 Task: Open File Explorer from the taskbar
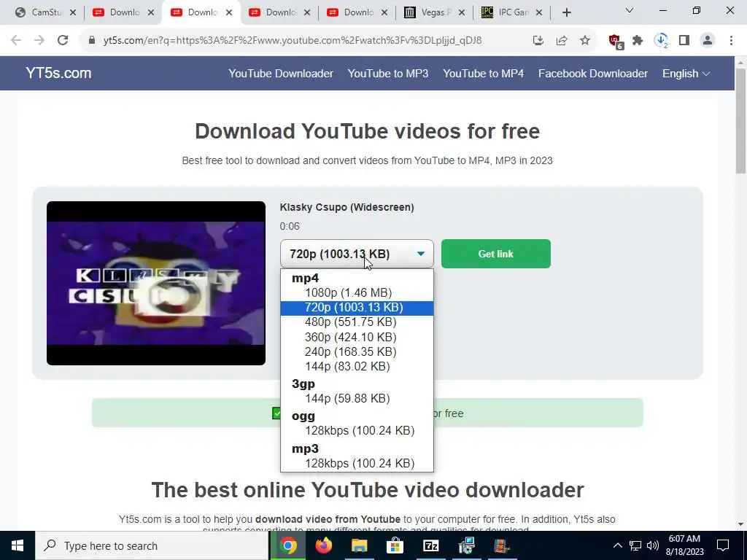359,545
